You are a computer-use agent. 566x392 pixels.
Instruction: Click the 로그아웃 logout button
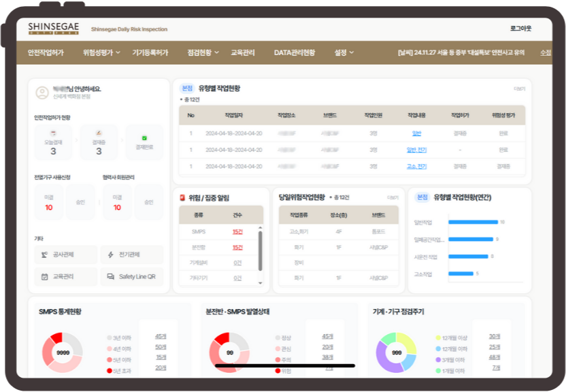520,29
